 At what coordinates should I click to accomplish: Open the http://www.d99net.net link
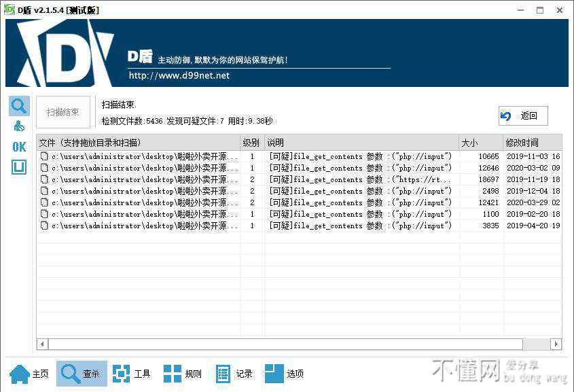179,76
